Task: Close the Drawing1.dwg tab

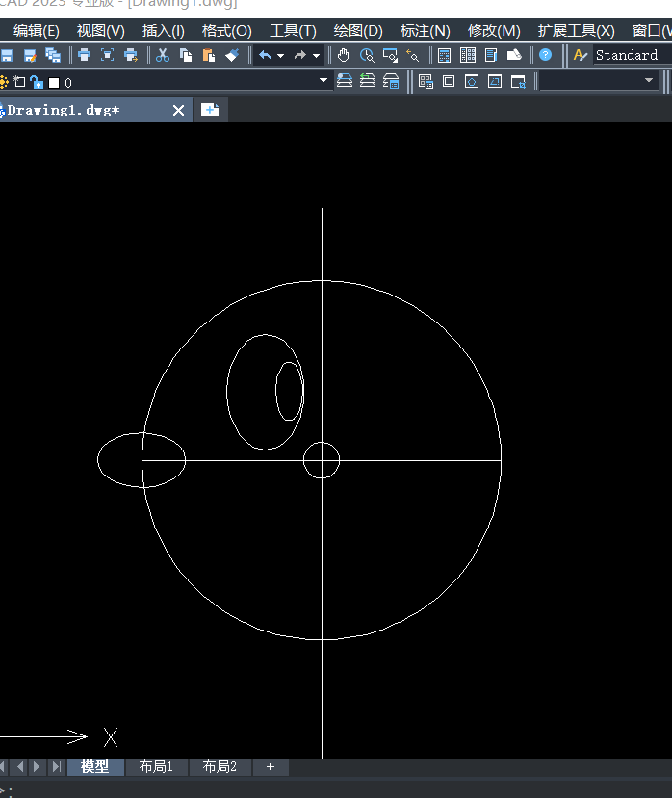Action: point(178,110)
